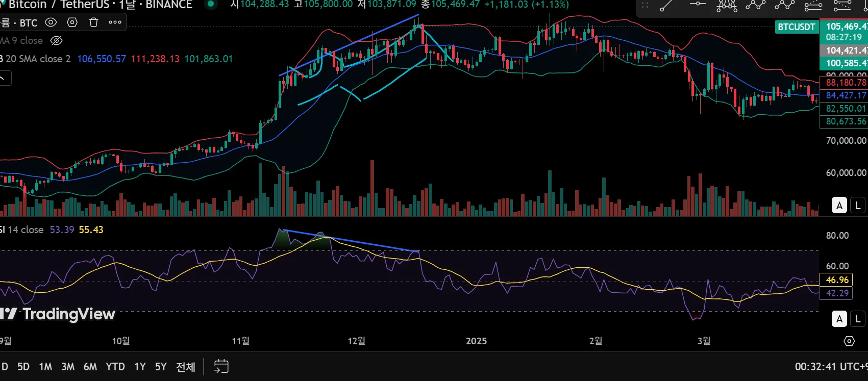Click the green market status dot
The height and width of the screenshot is (381, 868).
click(210, 4)
